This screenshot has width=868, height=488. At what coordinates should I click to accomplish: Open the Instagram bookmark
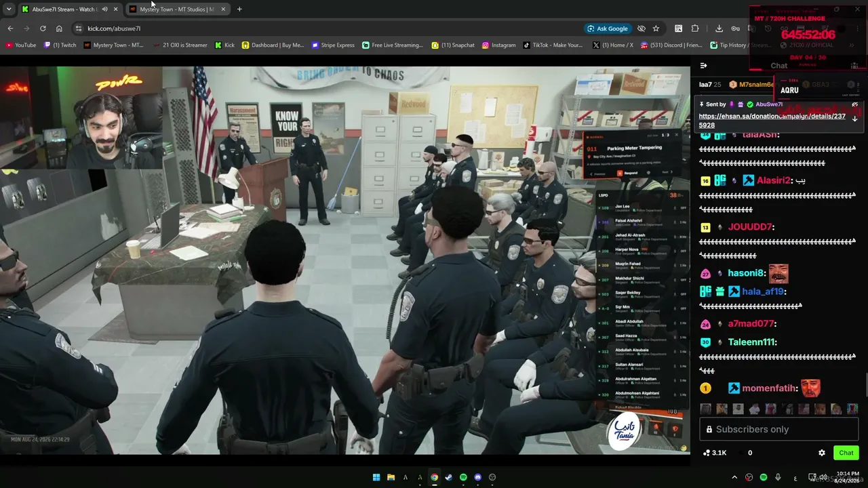tap(499, 45)
